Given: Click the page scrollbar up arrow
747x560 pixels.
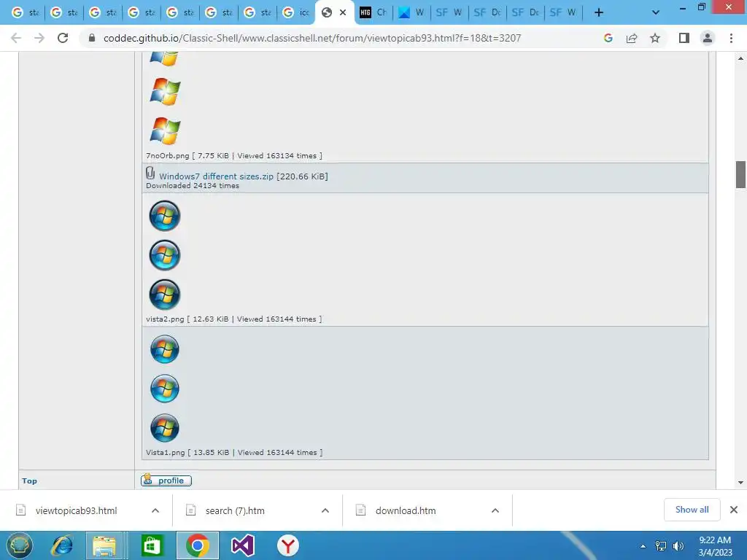Looking at the screenshot, I should pyautogui.click(x=740, y=58).
